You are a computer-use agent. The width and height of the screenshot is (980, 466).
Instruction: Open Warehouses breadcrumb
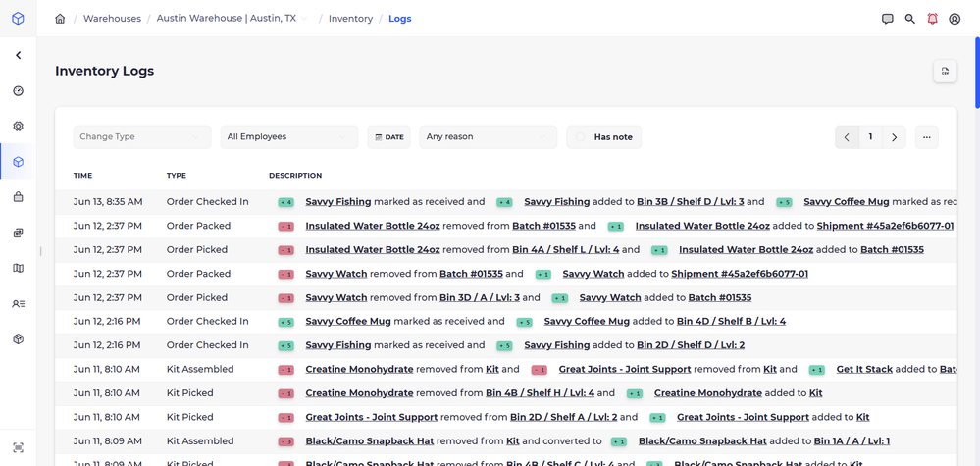[112, 18]
